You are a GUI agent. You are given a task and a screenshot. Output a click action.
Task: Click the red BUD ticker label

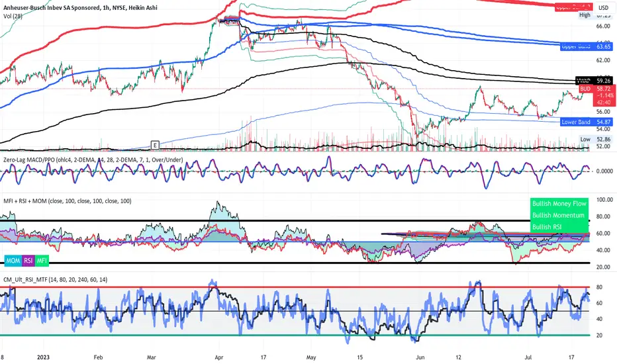tap(585, 89)
